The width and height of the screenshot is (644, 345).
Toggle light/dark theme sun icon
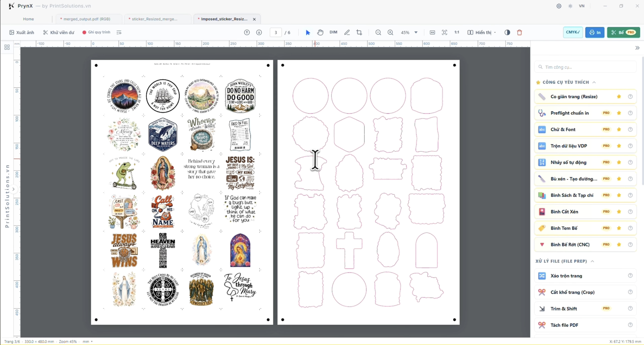coord(570,6)
